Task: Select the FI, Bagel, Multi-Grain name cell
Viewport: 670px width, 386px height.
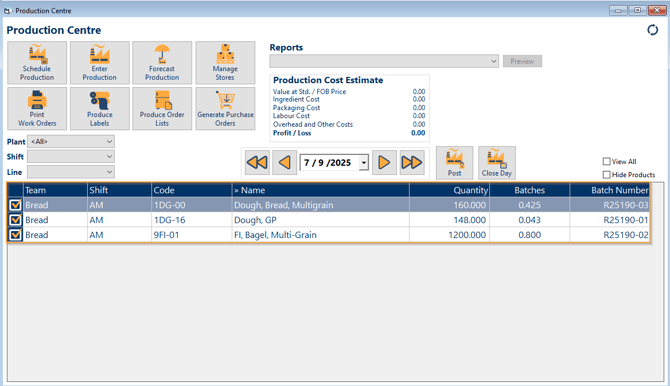Action: 320,235
